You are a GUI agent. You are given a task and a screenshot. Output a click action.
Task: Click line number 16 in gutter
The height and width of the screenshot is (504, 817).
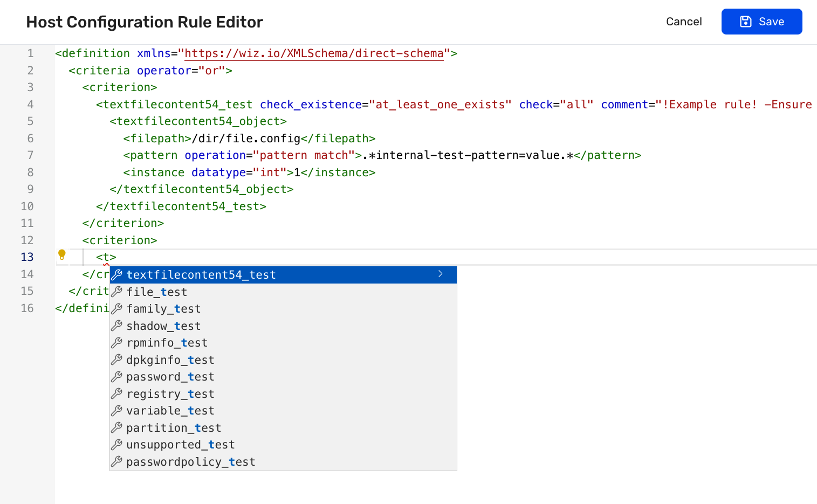click(27, 308)
